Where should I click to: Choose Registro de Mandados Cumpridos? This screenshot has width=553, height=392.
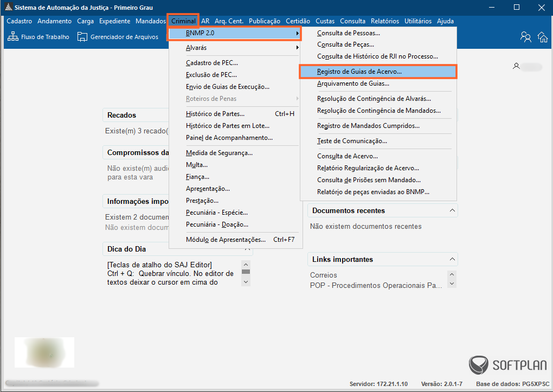pos(378,126)
